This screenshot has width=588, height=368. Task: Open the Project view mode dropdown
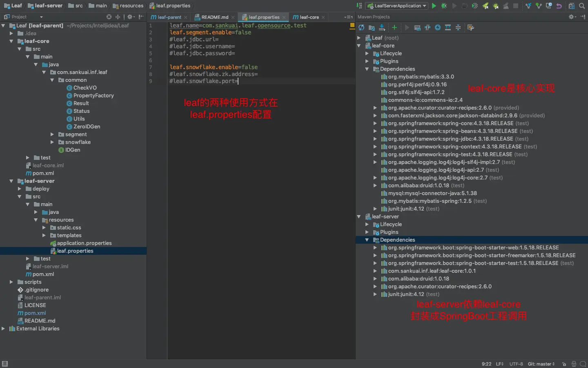pos(41,17)
